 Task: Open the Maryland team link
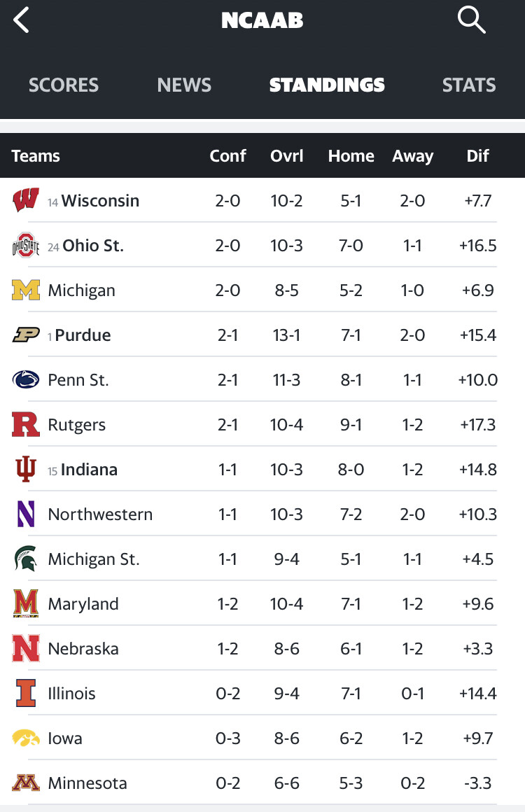83,604
